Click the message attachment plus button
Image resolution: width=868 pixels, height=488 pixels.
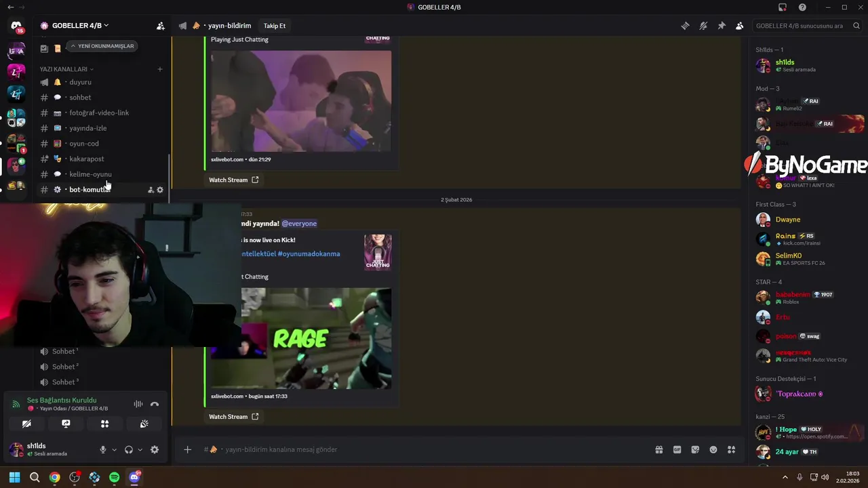tap(187, 449)
